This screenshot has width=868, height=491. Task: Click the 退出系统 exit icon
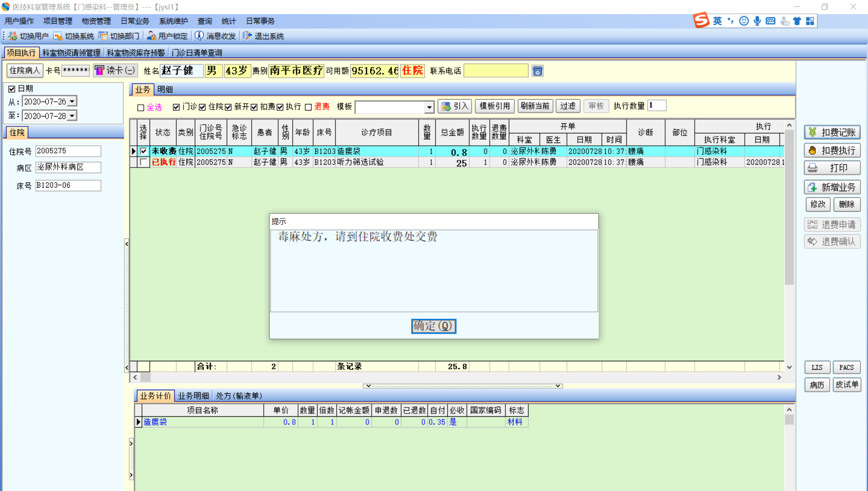[x=248, y=36]
